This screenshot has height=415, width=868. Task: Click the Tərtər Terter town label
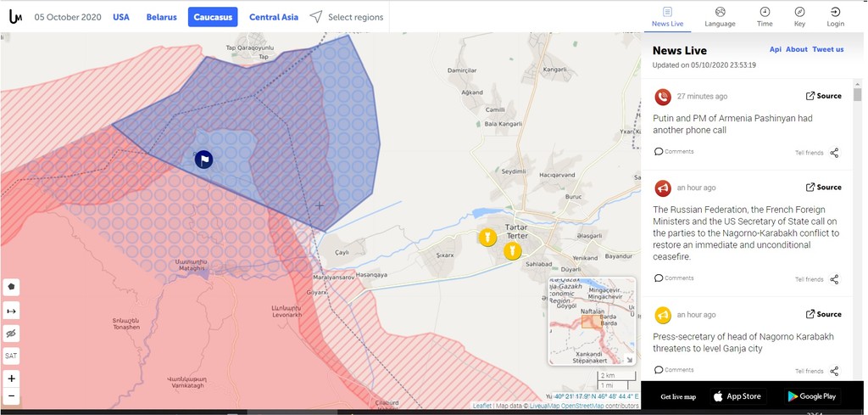516,232
